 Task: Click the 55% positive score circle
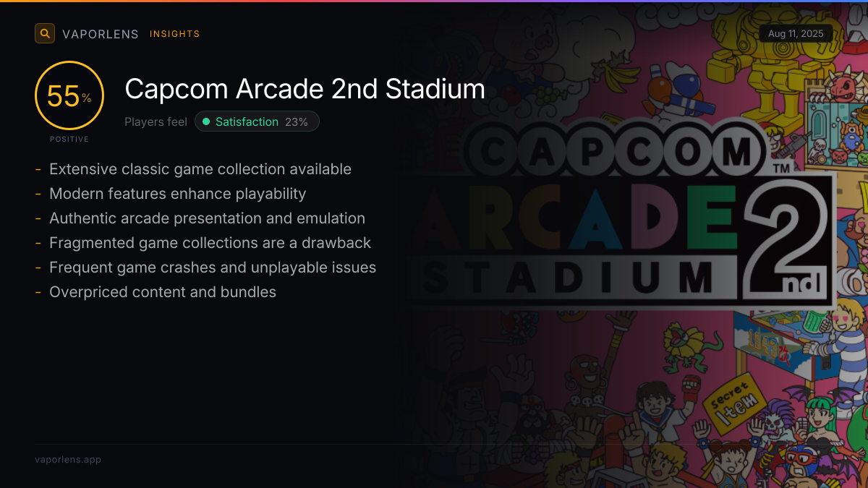click(x=69, y=96)
